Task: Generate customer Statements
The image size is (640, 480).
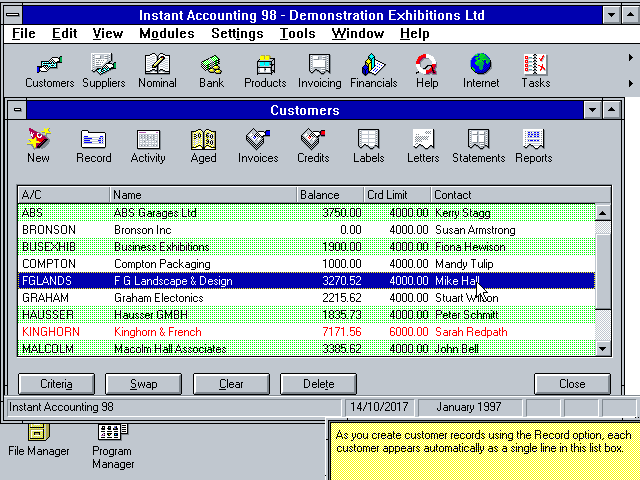Action: click(x=478, y=146)
